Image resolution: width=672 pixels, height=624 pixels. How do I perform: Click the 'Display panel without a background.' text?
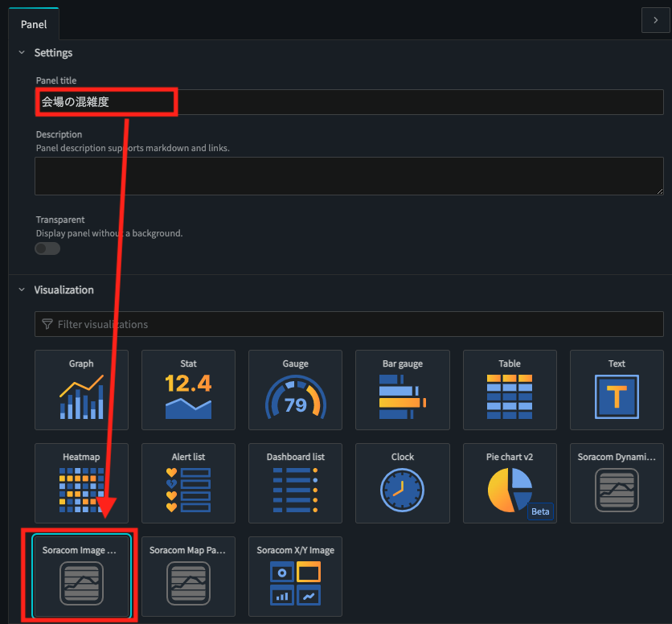[109, 233]
